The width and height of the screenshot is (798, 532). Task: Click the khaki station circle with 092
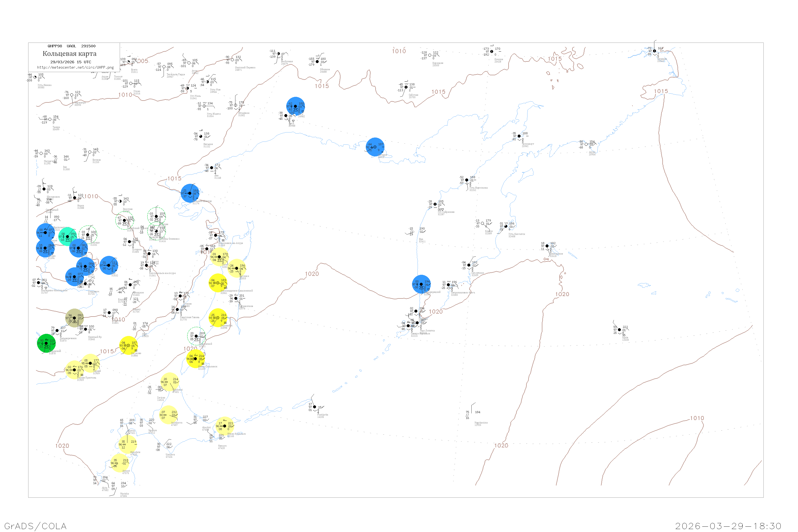[x=74, y=318]
